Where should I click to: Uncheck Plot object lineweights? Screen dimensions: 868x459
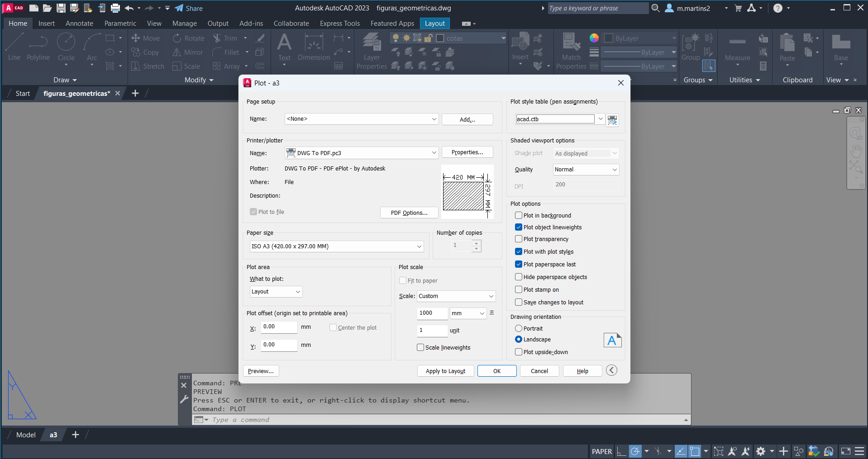click(x=519, y=227)
